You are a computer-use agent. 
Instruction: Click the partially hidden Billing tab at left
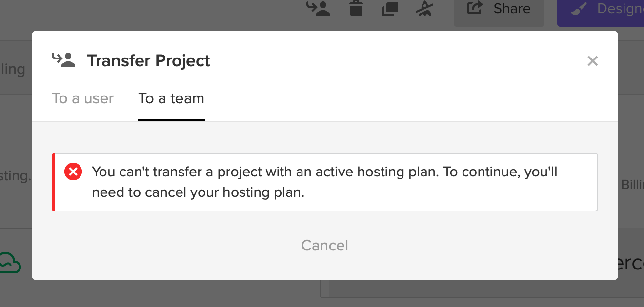tap(13, 69)
